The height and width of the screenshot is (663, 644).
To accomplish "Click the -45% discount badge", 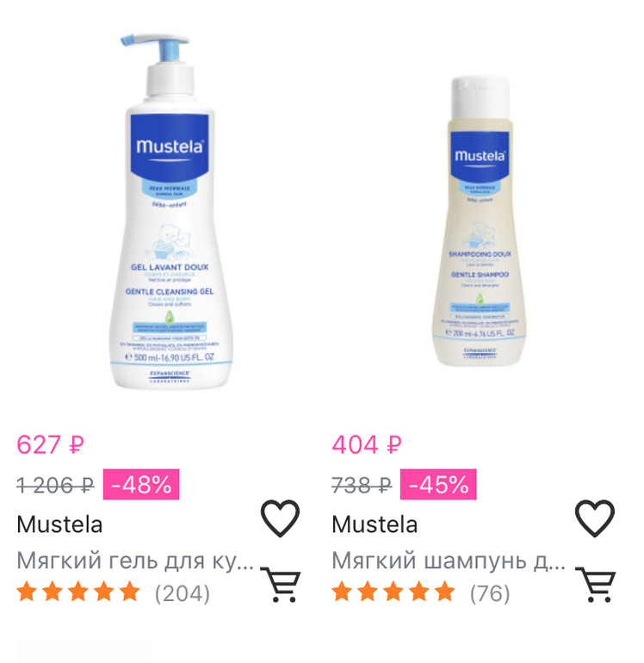I will [438, 484].
